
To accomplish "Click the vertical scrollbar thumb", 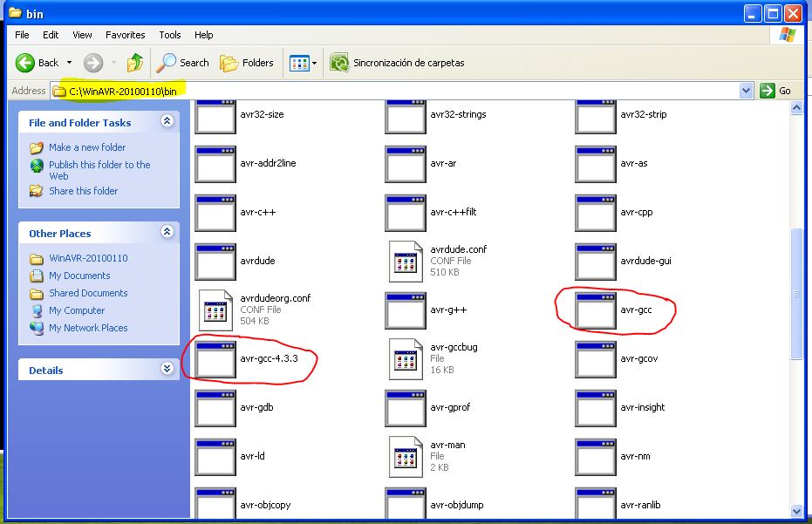I will [x=796, y=294].
